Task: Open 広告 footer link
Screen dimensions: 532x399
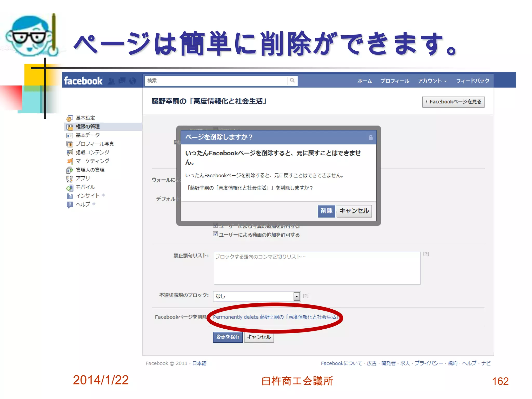Action: tap(371, 363)
